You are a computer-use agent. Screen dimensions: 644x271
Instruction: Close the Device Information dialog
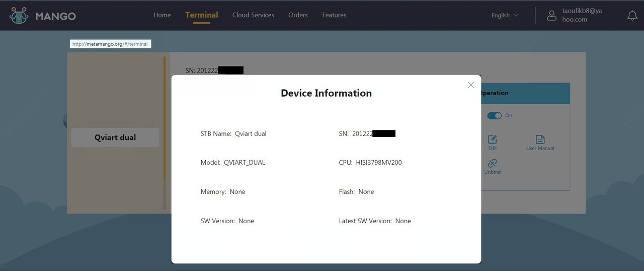(x=471, y=85)
